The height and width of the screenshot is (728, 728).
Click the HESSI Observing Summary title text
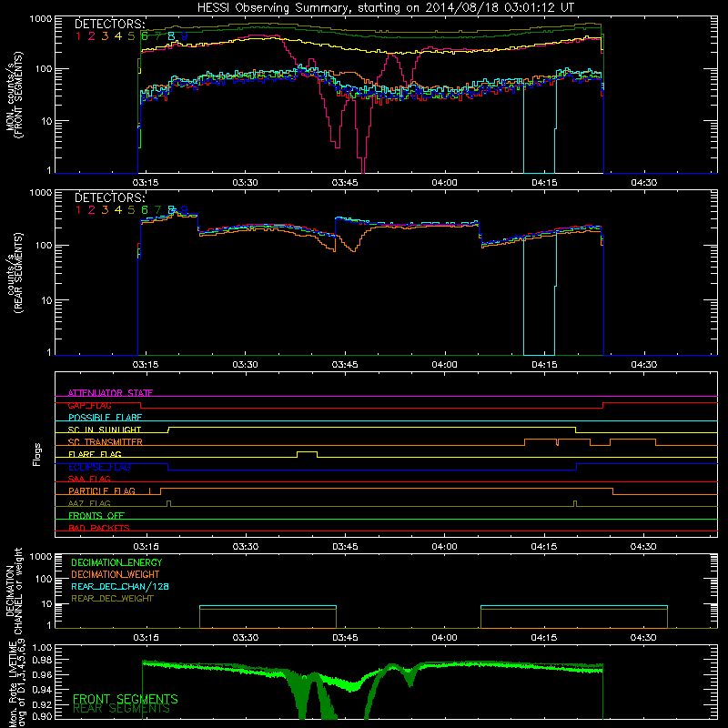pyautogui.click(x=385, y=7)
